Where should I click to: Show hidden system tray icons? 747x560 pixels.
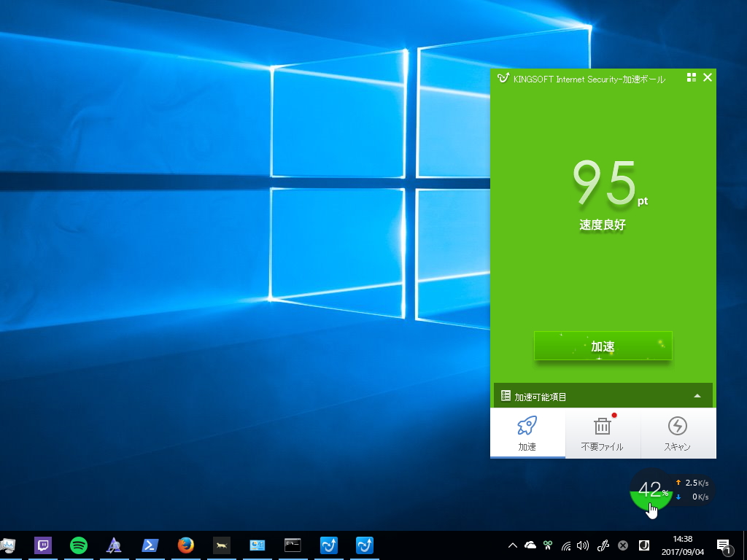coord(513,545)
